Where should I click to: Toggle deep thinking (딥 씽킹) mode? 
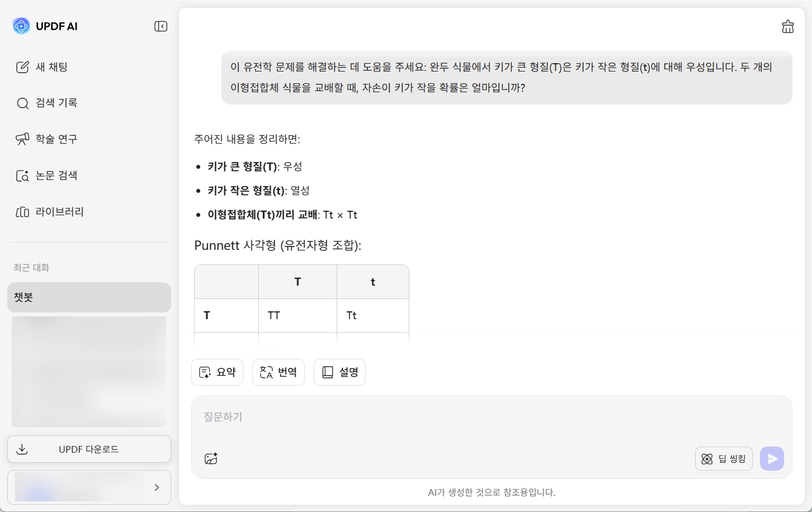click(724, 459)
